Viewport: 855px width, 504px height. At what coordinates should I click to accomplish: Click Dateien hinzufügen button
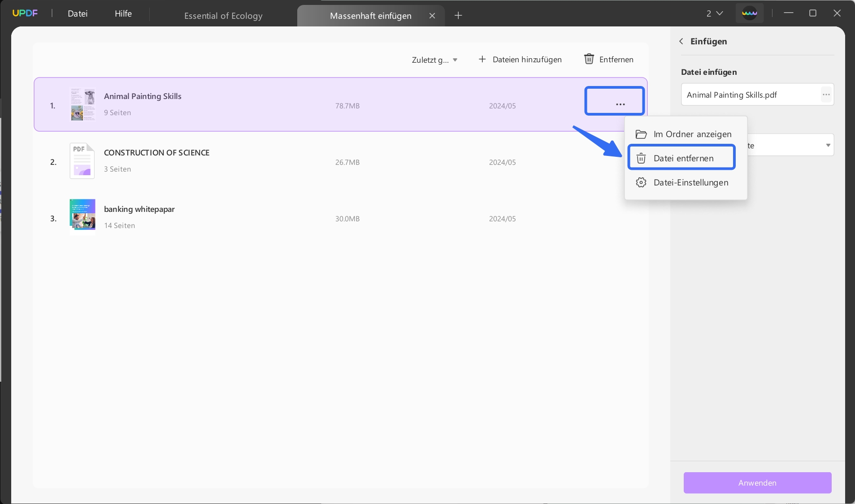coord(520,60)
